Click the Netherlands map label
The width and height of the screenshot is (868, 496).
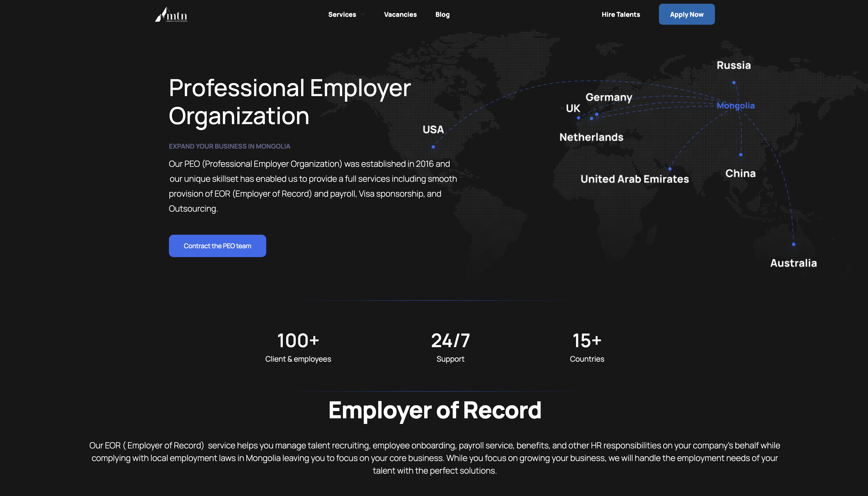591,137
